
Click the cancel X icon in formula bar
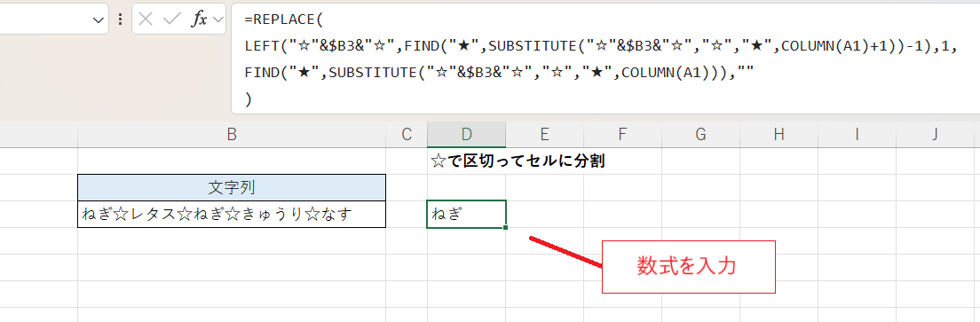pyautogui.click(x=146, y=20)
